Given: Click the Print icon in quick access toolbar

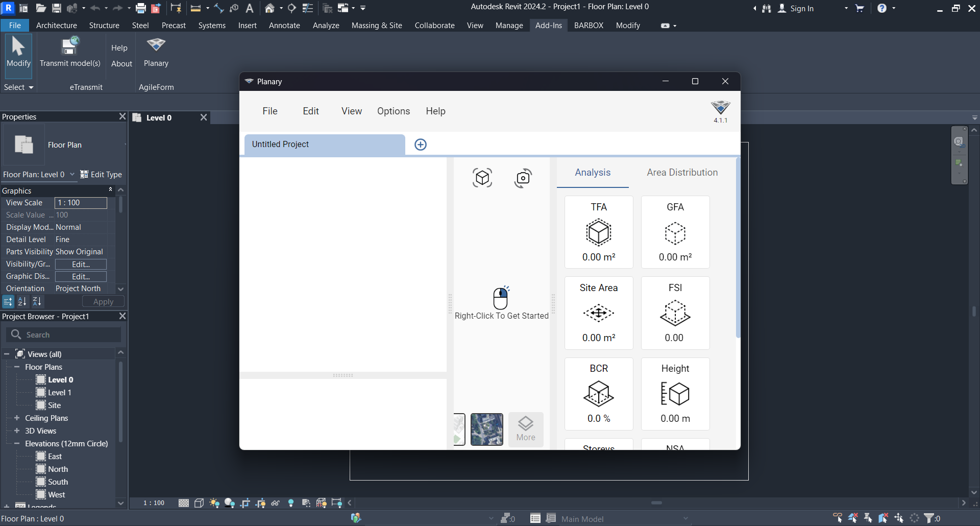Looking at the screenshot, I should pos(141,8).
